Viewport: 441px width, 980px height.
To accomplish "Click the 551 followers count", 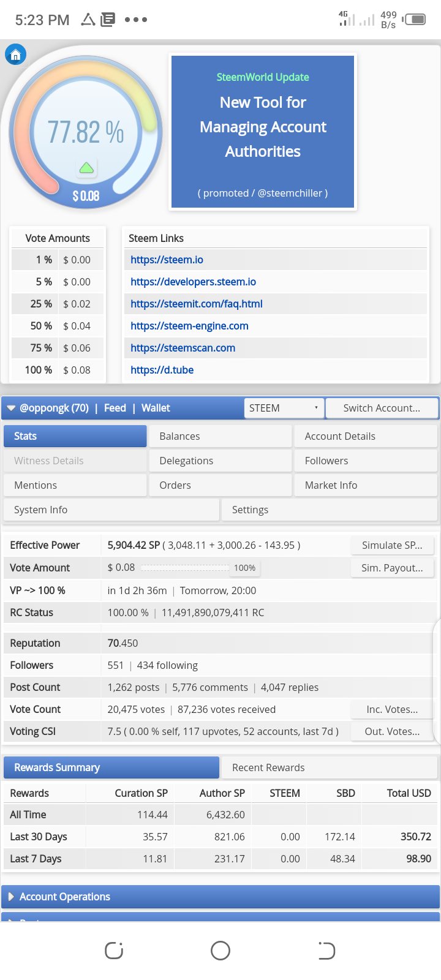I will coord(116,665).
